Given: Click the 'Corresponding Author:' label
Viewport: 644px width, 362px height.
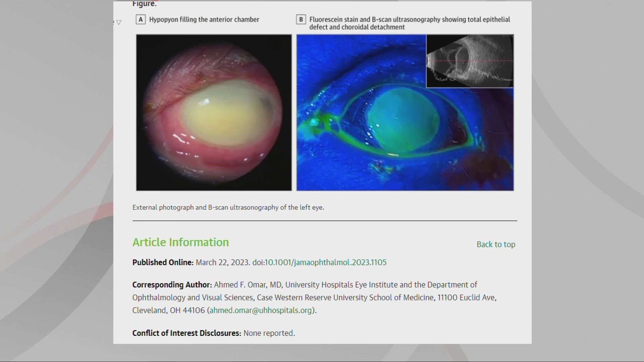Looking at the screenshot, I should 172,285.
